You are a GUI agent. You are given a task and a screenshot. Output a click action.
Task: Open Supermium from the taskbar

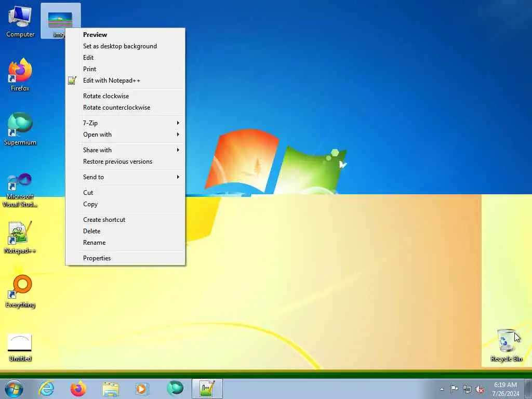pyautogui.click(x=175, y=389)
